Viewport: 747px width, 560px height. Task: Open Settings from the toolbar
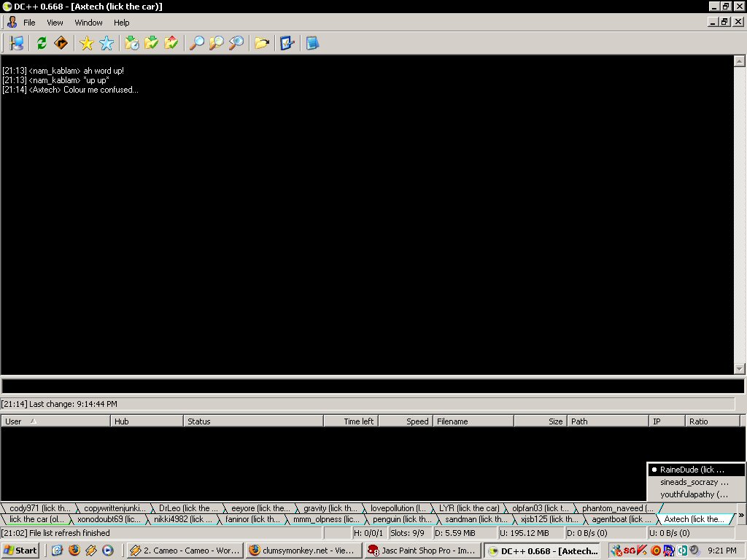[x=287, y=43]
